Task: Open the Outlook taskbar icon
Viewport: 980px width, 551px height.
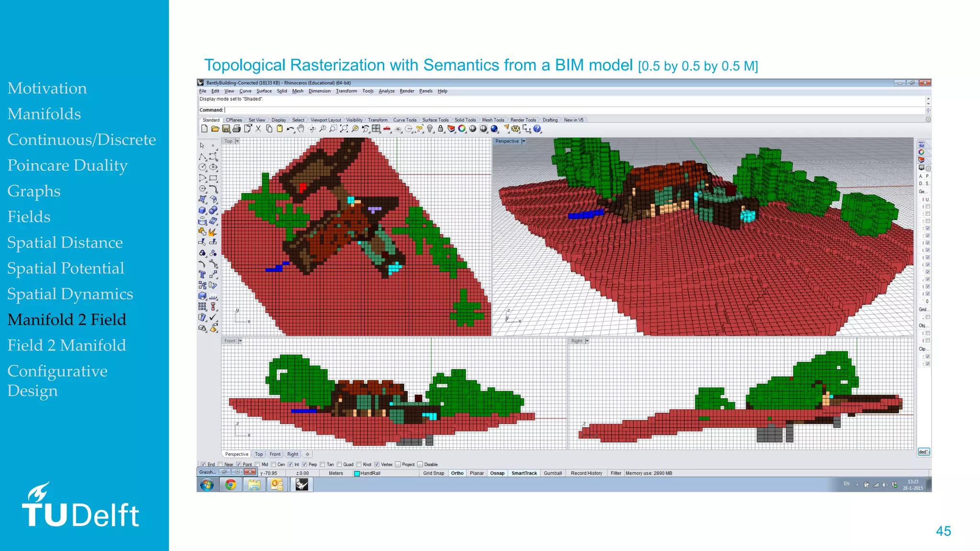Action: click(x=277, y=485)
